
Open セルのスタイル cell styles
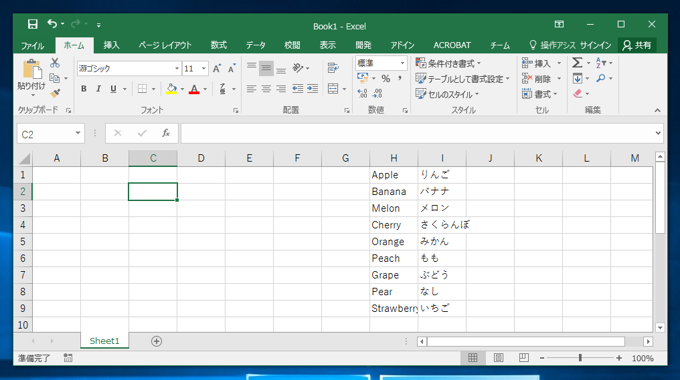point(447,94)
